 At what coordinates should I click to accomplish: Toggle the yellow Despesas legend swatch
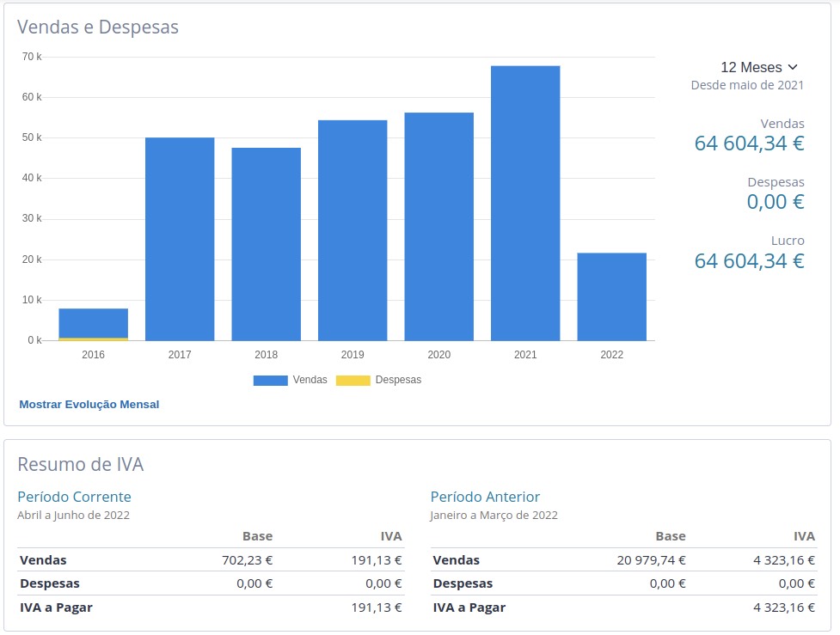353,380
